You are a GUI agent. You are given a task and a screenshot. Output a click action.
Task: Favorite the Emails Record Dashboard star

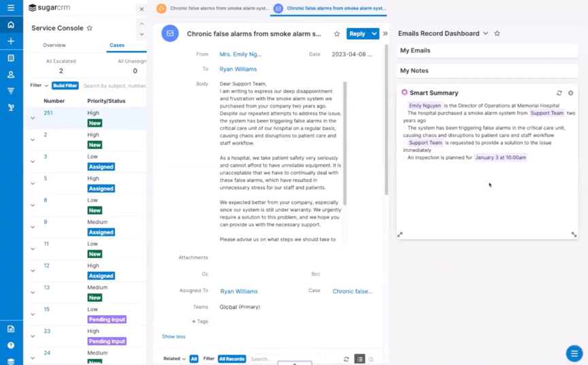click(x=497, y=33)
